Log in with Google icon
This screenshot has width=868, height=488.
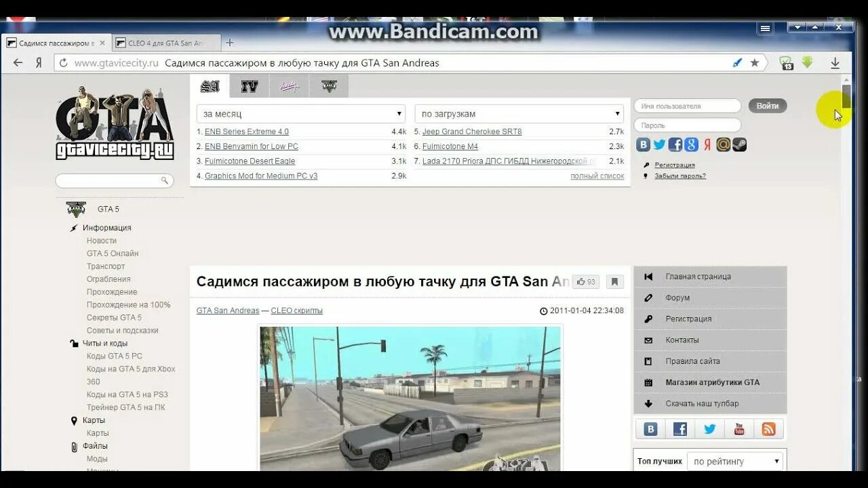[691, 144]
